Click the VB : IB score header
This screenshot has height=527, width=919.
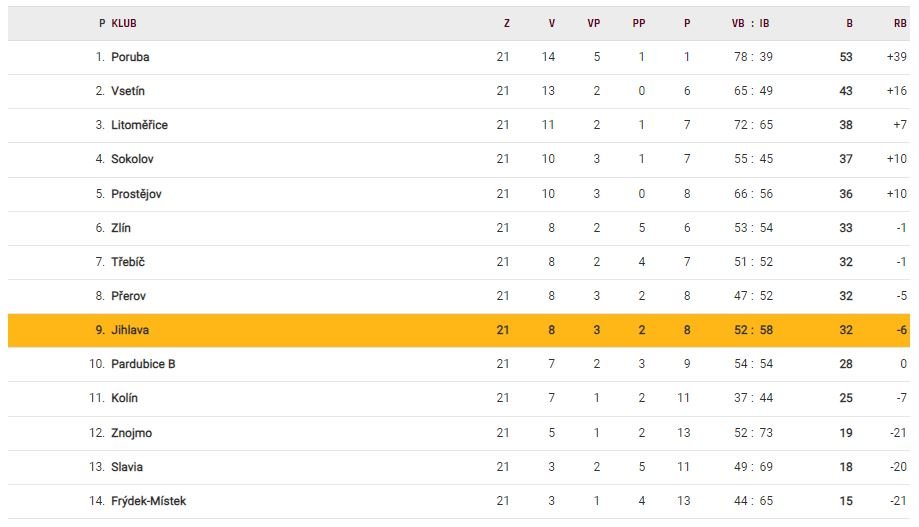point(752,23)
